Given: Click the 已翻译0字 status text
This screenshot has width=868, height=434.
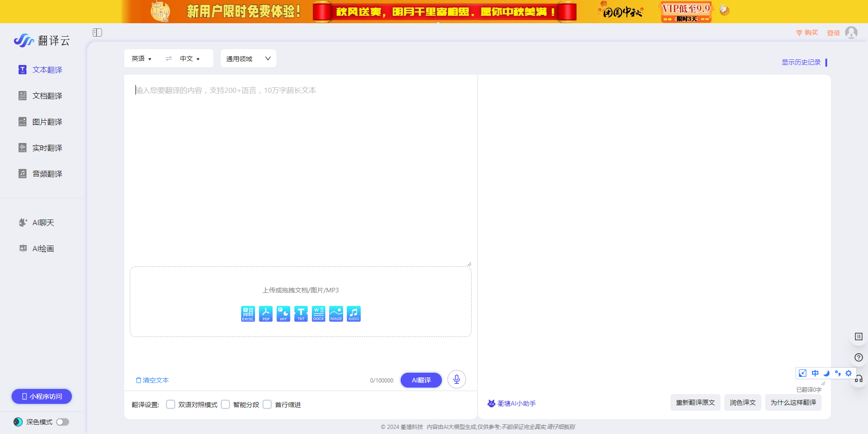Looking at the screenshot, I should [809, 390].
